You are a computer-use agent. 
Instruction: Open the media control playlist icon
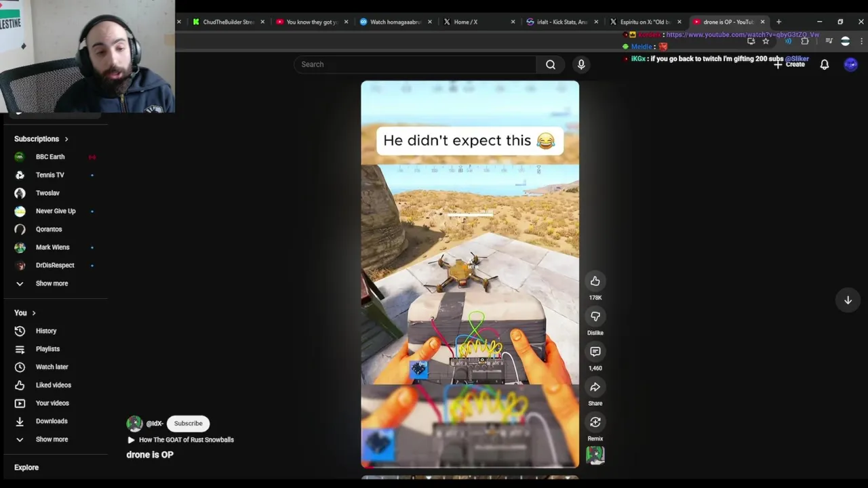click(x=829, y=41)
